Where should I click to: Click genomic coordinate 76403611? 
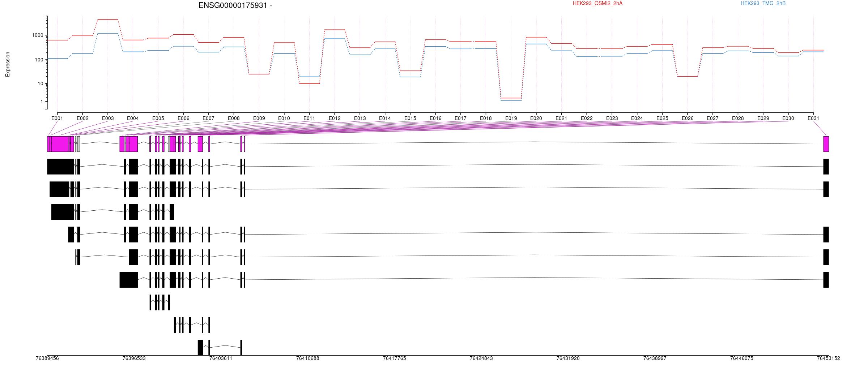(221, 358)
